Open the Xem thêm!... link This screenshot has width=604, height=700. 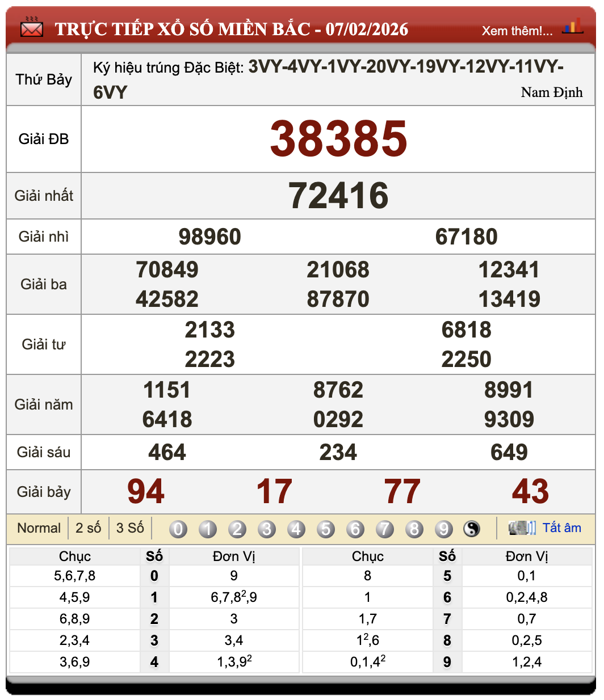518,31
